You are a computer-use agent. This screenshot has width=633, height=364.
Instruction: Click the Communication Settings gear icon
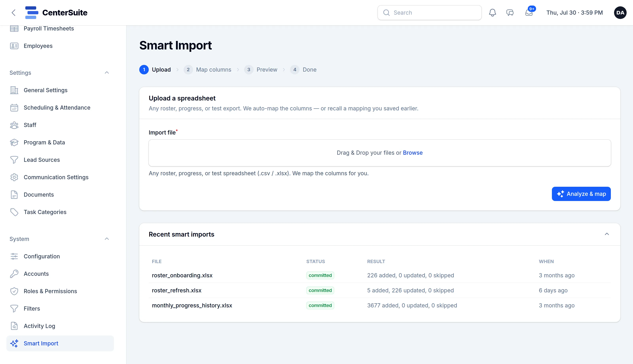[14, 177]
